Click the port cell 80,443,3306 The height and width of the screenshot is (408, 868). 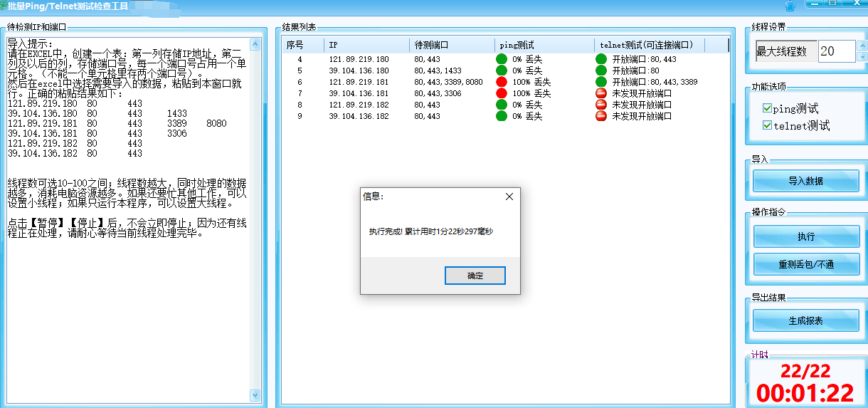click(x=438, y=94)
